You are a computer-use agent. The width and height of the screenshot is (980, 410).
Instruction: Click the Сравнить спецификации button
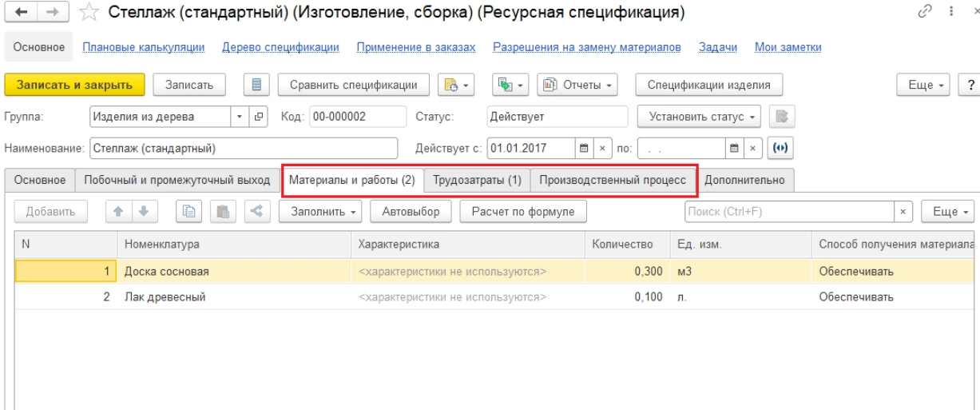click(354, 84)
